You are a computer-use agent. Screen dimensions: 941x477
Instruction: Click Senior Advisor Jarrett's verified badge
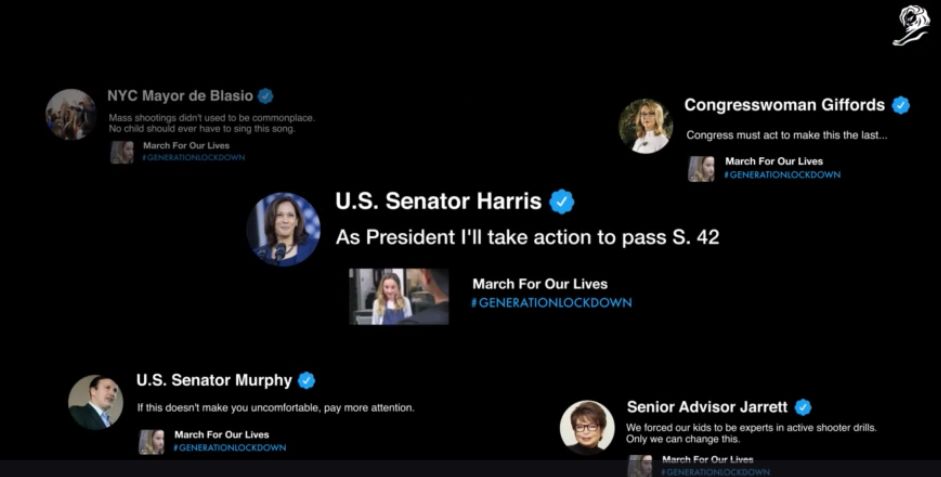tap(803, 407)
